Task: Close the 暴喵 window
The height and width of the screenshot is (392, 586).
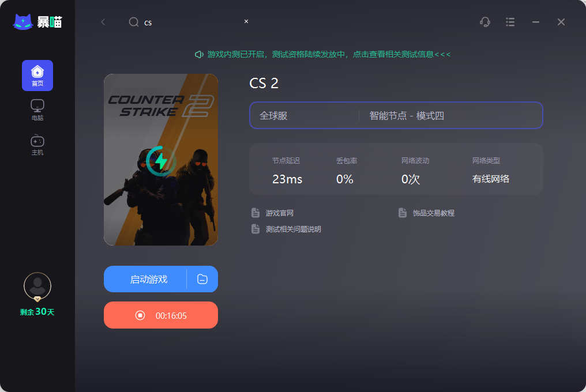Action: pos(561,22)
